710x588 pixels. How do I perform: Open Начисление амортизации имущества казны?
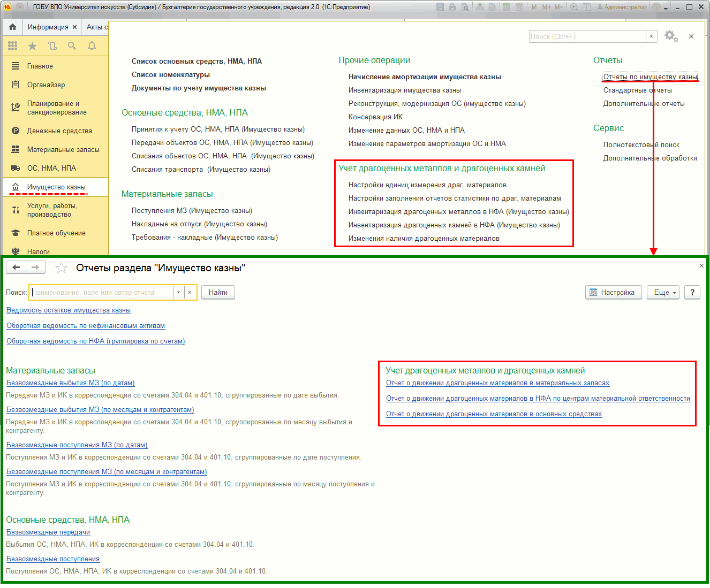pos(425,77)
